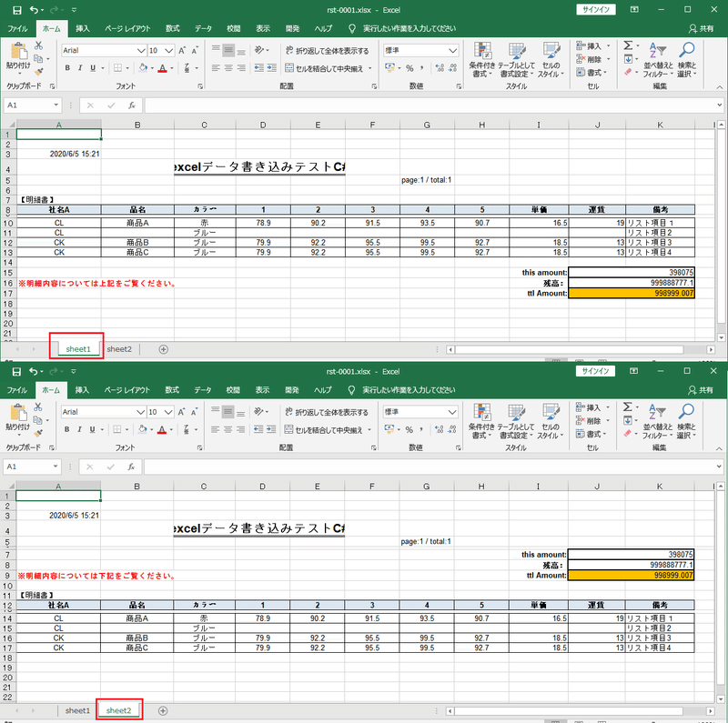728x723 pixels.
Task: Select the sheet1 tab in the bottom window
Action: coord(77,710)
